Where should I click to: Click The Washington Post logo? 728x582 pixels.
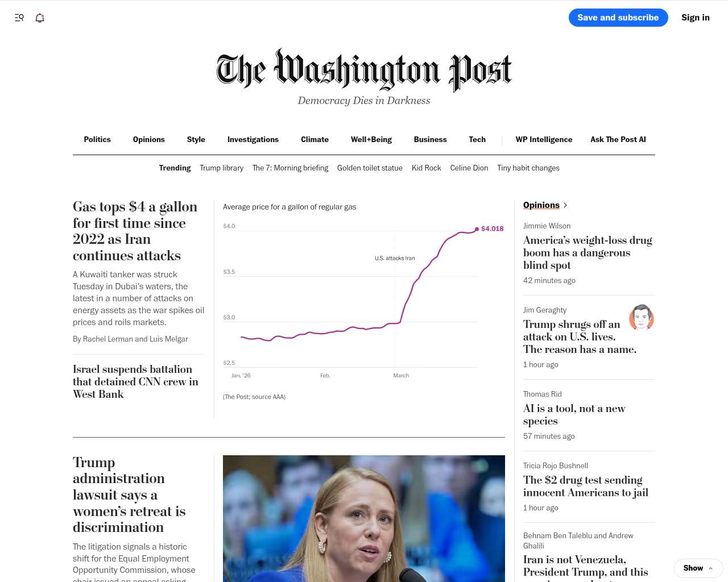pyautogui.click(x=364, y=70)
